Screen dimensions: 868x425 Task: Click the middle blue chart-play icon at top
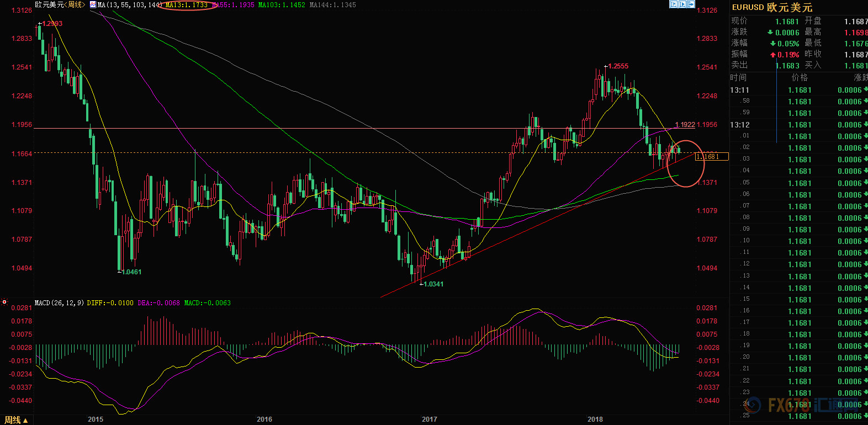tap(682, 4)
